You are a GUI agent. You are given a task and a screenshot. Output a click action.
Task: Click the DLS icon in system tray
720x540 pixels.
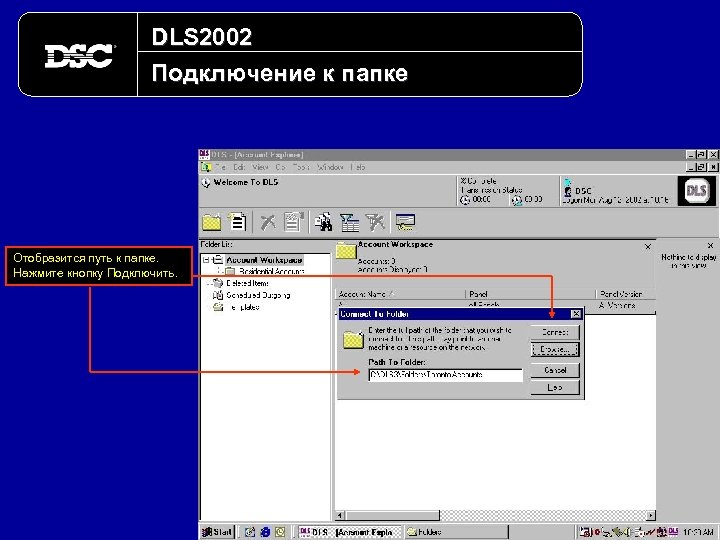tap(673, 531)
